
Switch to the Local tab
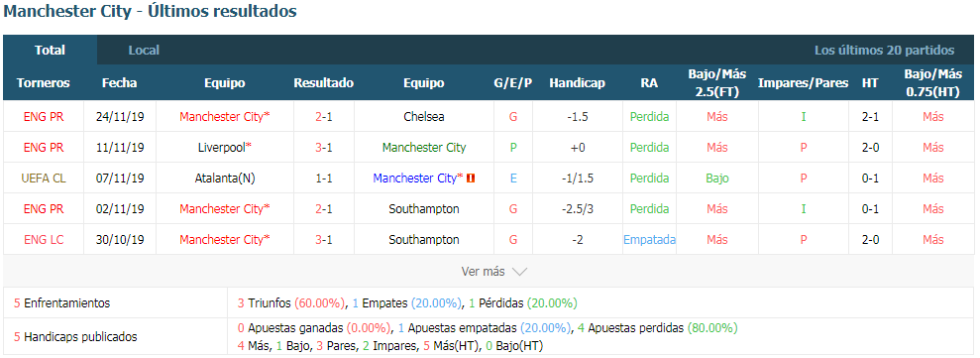click(x=144, y=50)
